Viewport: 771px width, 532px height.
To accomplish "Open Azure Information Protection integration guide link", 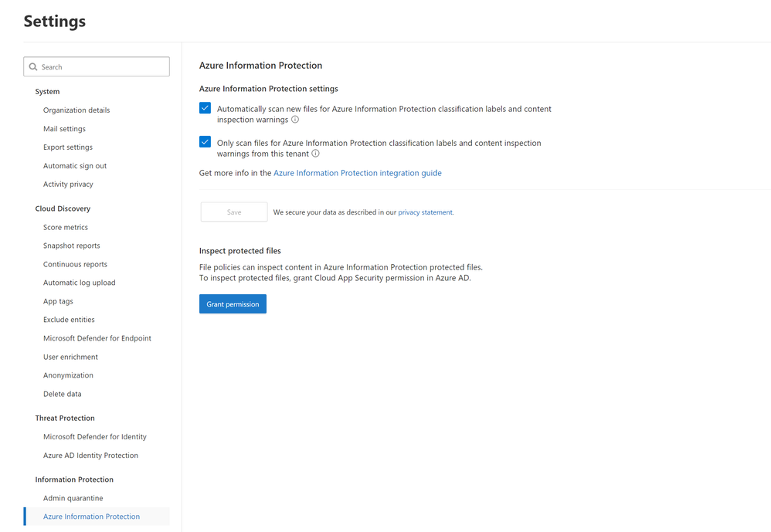I will (358, 173).
